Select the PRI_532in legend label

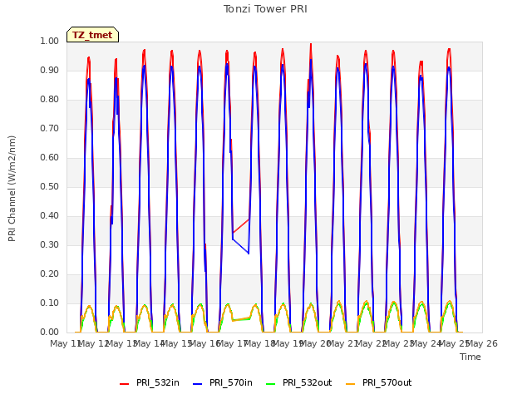(x=158, y=382)
